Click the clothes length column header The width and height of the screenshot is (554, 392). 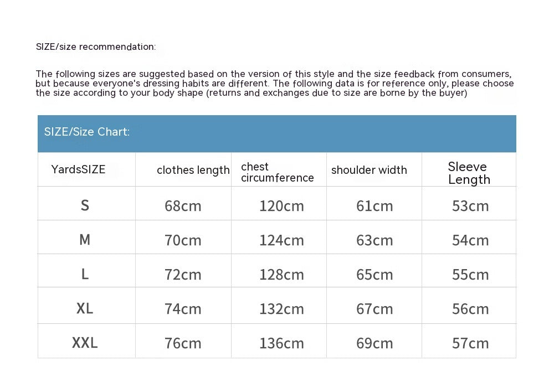tap(193, 170)
